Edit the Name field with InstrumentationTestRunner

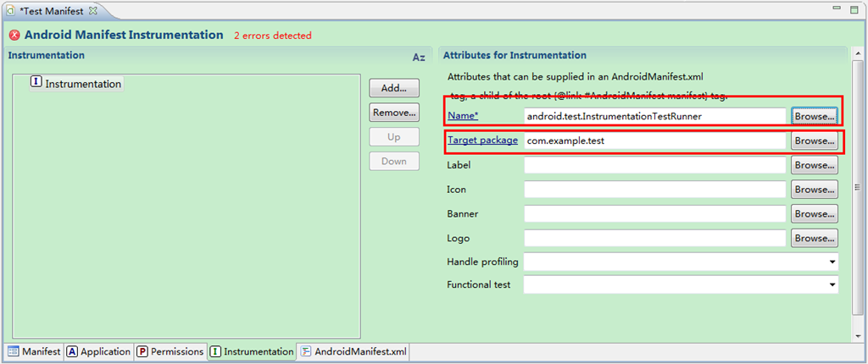point(655,116)
